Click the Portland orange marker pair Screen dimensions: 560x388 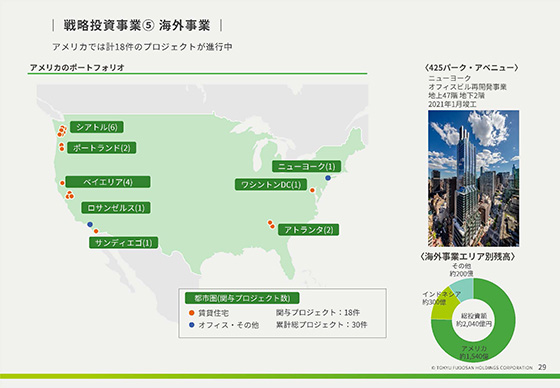point(61,147)
